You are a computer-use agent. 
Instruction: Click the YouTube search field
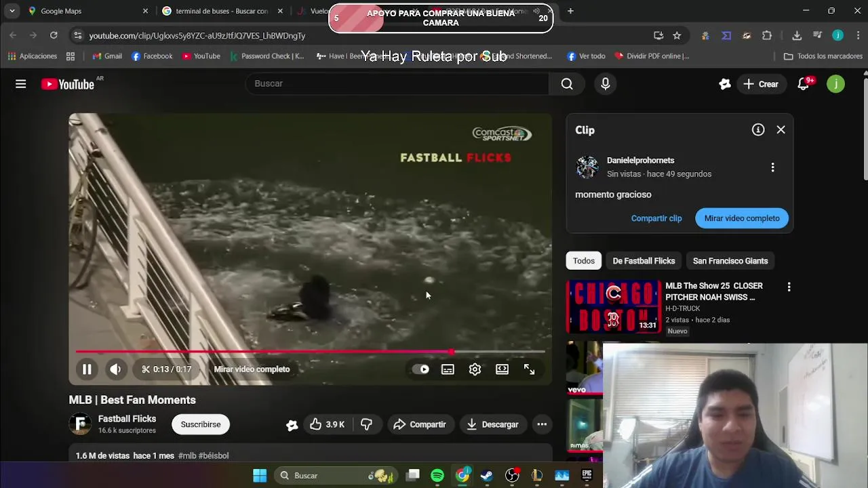point(397,84)
